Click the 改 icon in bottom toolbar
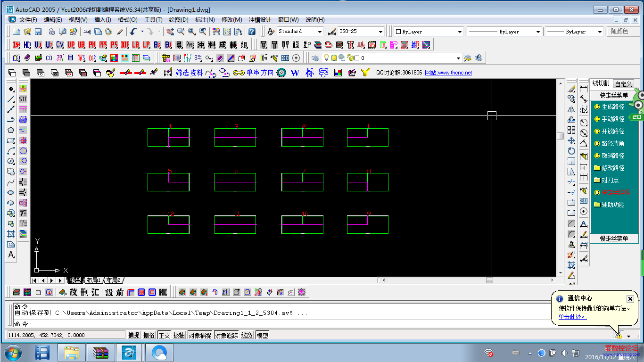The image size is (644, 362). (74, 292)
